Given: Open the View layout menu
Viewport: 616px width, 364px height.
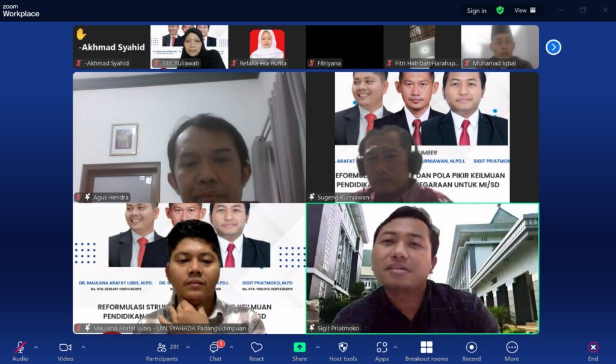Looking at the screenshot, I should [x=525, y=10].
